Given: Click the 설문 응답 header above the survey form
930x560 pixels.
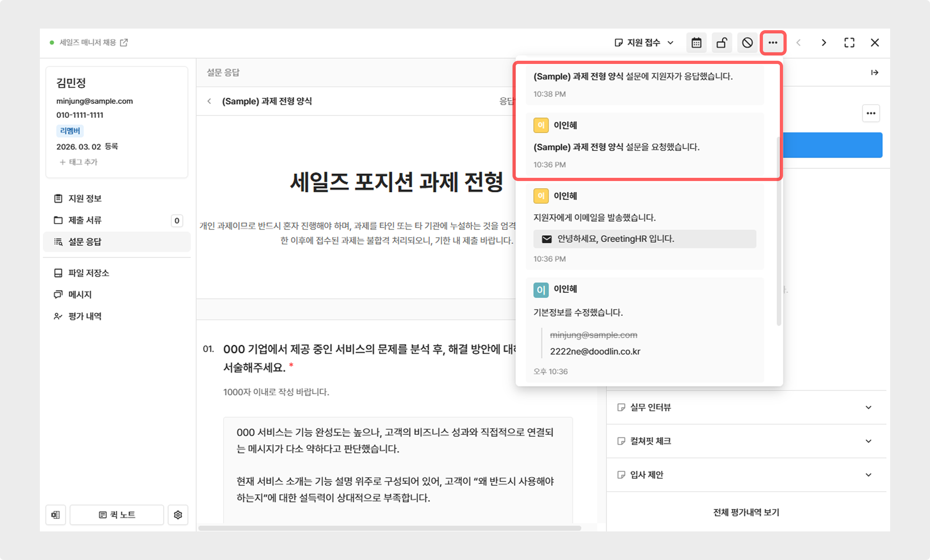Looking at the screenshot, I should click(x=223, y=72).
